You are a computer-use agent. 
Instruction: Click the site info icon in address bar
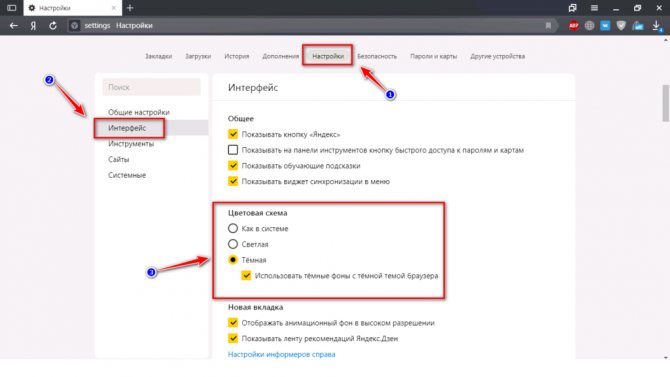coord(74,26)
